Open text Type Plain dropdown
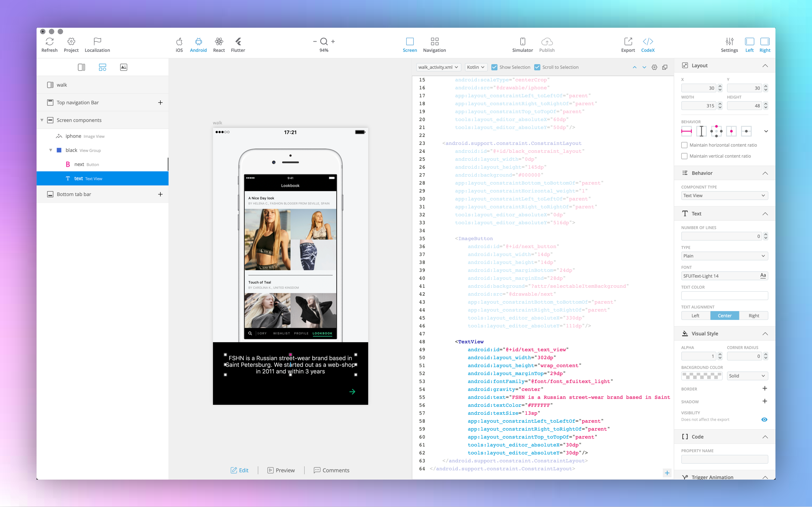 point(724,256)
